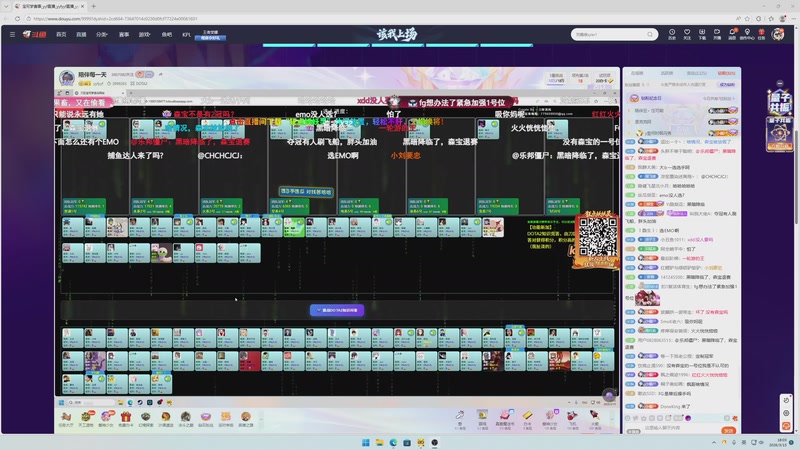This screenshot has width=800, height=450.
Task: Click the magnifier search icon
Action: click(x=650, y=34)
